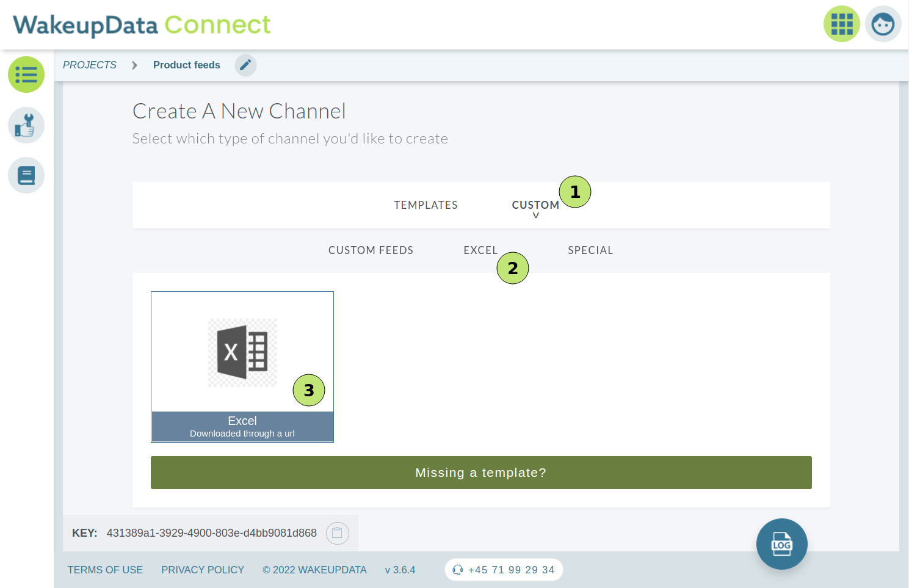This screenshot has height=588, width=909.
Task: Switch to the TEMPLATES tab
Action: 426,205
